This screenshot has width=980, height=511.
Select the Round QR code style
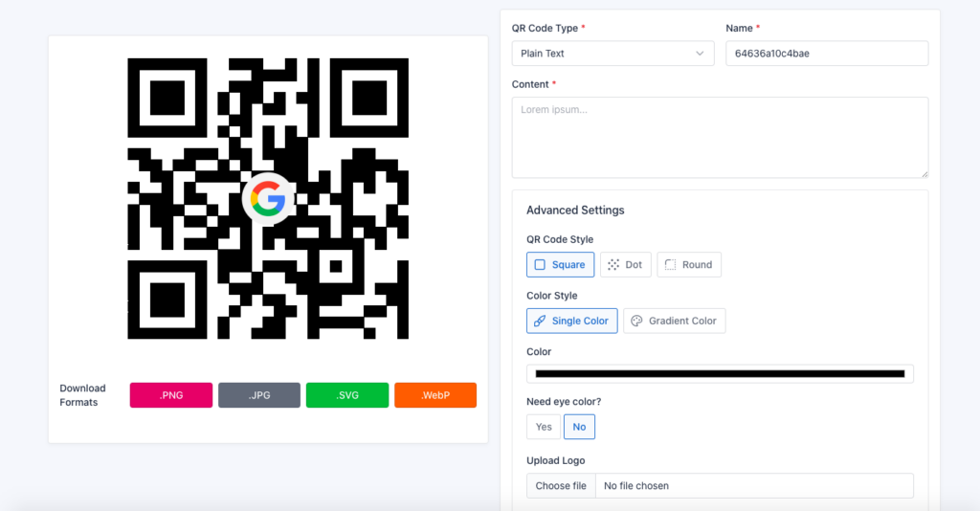(x=689, y=264)
